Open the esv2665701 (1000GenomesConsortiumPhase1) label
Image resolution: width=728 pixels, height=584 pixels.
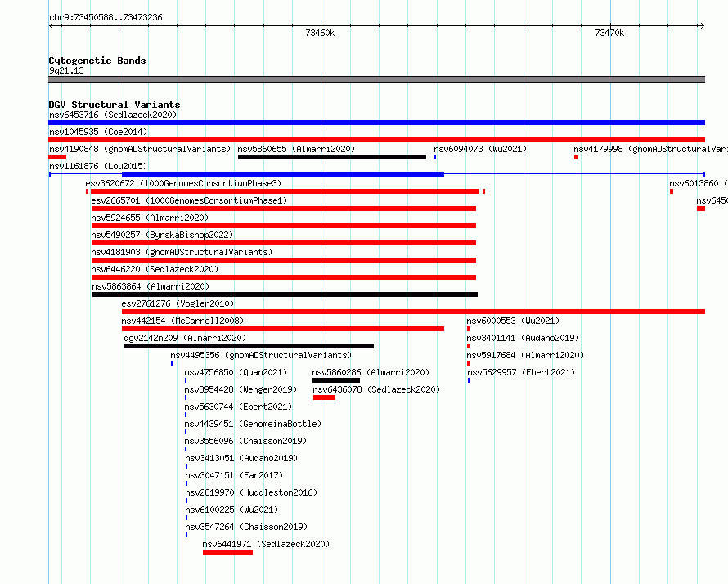pyautogui.click(x=189, y=200)
